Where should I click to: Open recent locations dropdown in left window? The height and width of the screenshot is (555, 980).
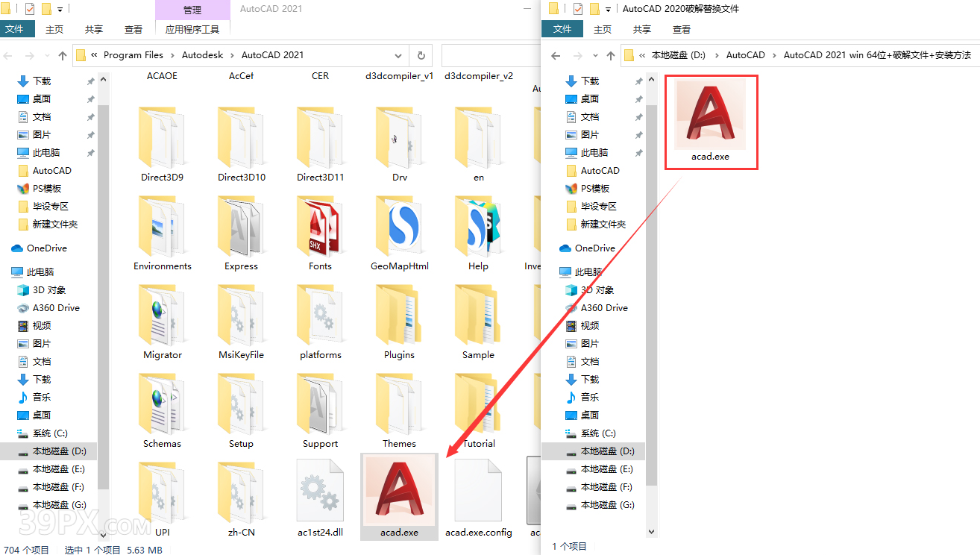(48, 55)
